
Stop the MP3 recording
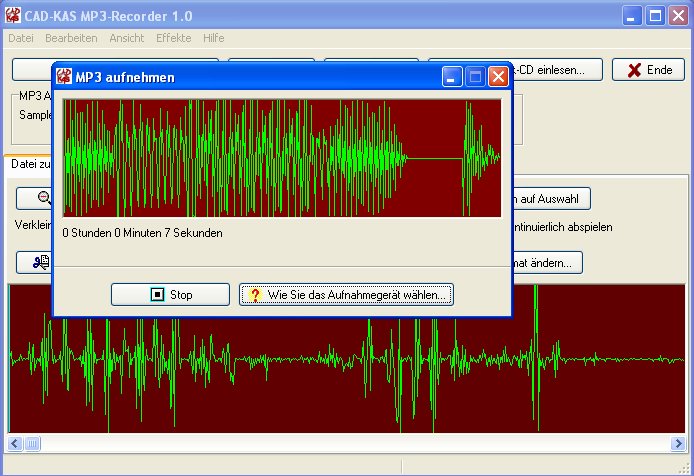click(170, 295)
